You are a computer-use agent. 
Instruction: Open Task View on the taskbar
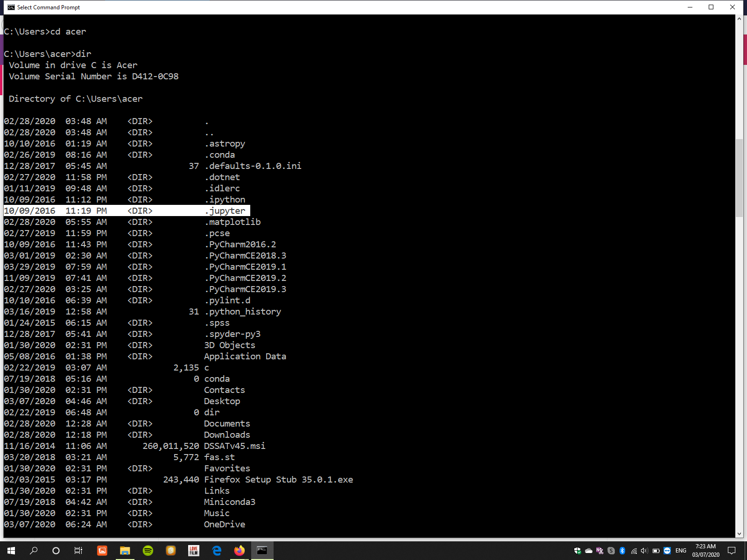tap(78, 551)
